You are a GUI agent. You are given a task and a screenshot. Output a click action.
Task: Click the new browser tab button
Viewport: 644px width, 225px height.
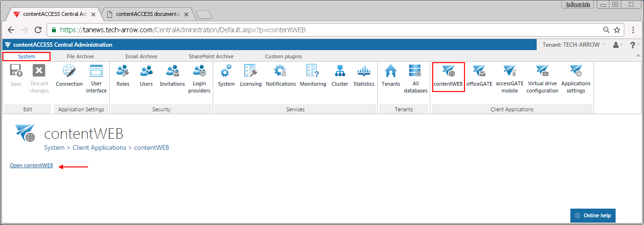point(204,15)
